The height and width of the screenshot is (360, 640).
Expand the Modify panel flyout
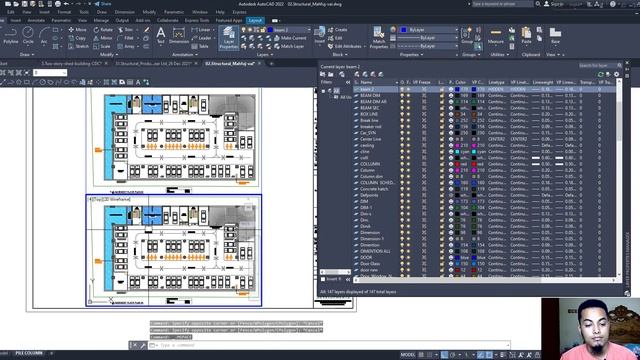pos(109,55)
